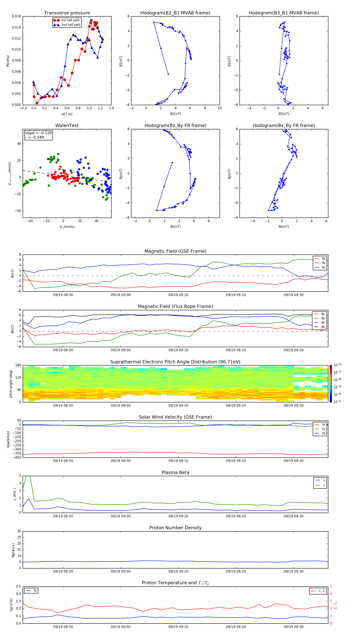Click the 'Hodogram(B2_B1 MVAB frame)' title

click(175, 13)
